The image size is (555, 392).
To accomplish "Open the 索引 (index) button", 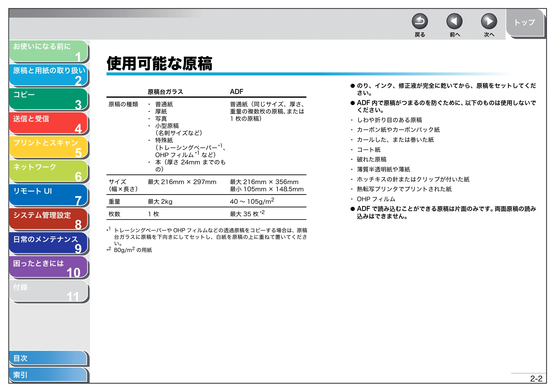I will pyautogui.click(x=48, y=375).
